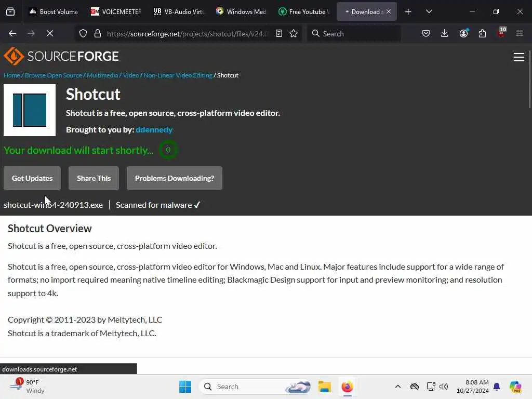The image size is (532, 399).
Task: Stop loading the page
Action: pyautogui.click(x=49, y=33)
